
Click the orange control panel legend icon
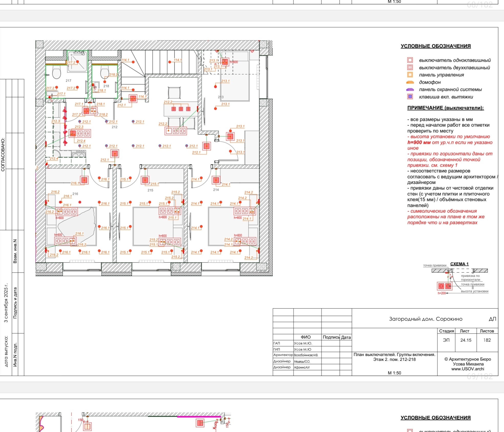click(410, 75)
